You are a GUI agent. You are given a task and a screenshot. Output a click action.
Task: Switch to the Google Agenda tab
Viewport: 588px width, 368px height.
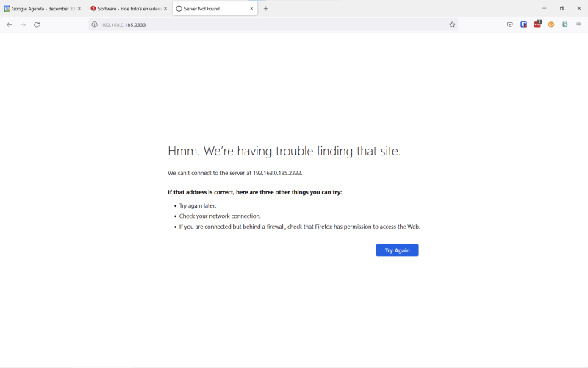[x=40, y=8]
